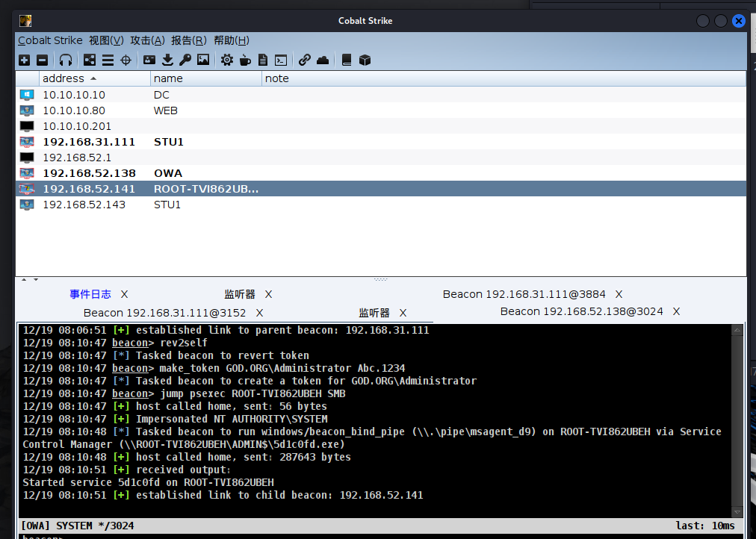Open 监听器 tab beside Beacon 192.168.31.111@3152
This screenshot has height=539, width=756.
374,313
